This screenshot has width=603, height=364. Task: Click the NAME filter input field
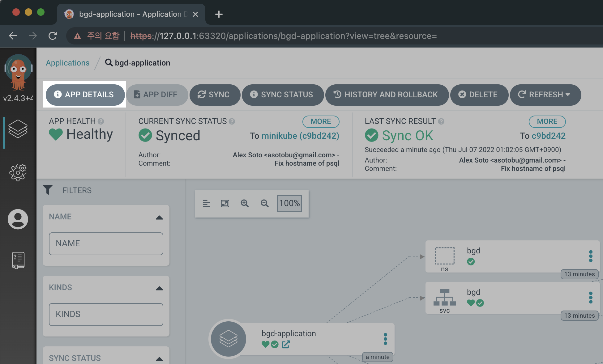(x=106, y=243)
